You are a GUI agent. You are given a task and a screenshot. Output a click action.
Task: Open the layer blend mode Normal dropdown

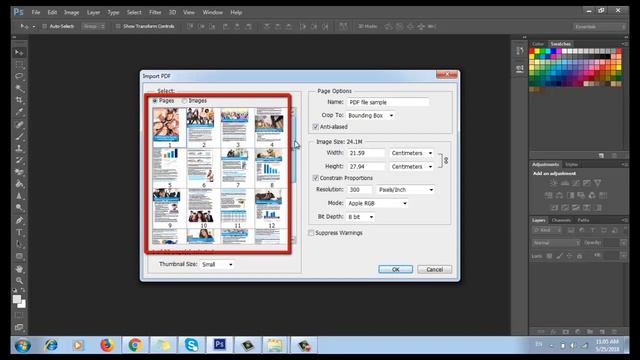[556, 243]
